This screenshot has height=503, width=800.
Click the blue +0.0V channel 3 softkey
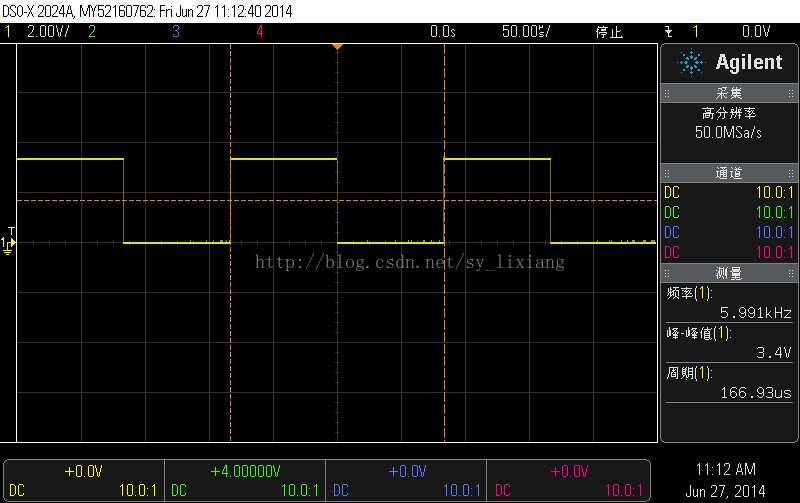407,481
